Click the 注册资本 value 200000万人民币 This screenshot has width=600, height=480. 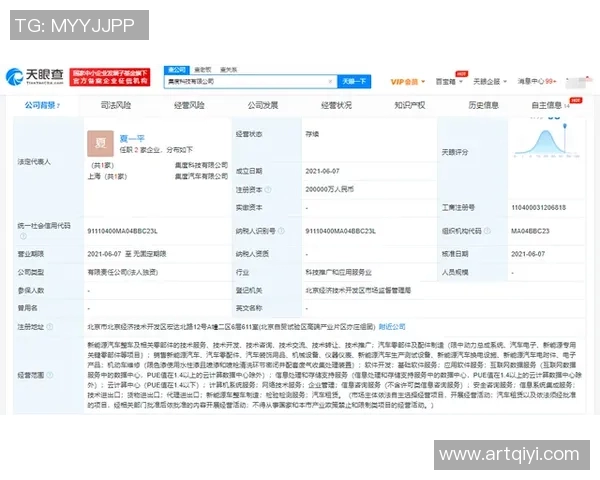click(329, 189)
